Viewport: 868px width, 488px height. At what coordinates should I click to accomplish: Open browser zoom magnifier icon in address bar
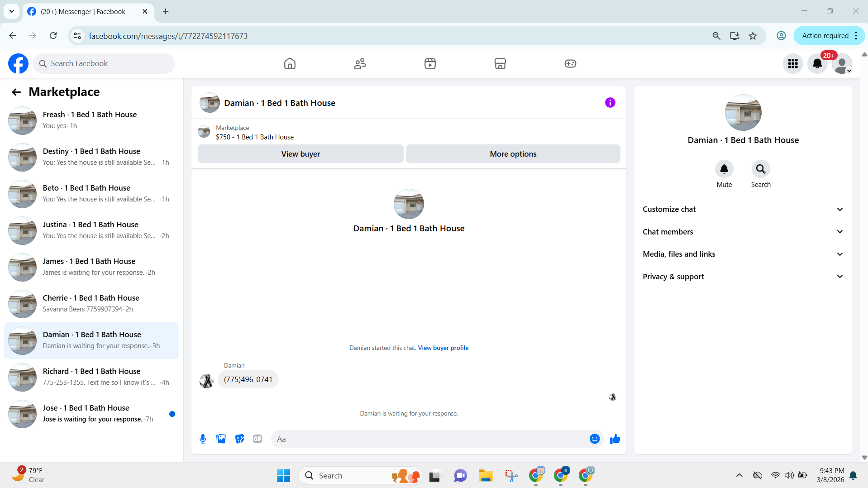[x=716, y=36]
